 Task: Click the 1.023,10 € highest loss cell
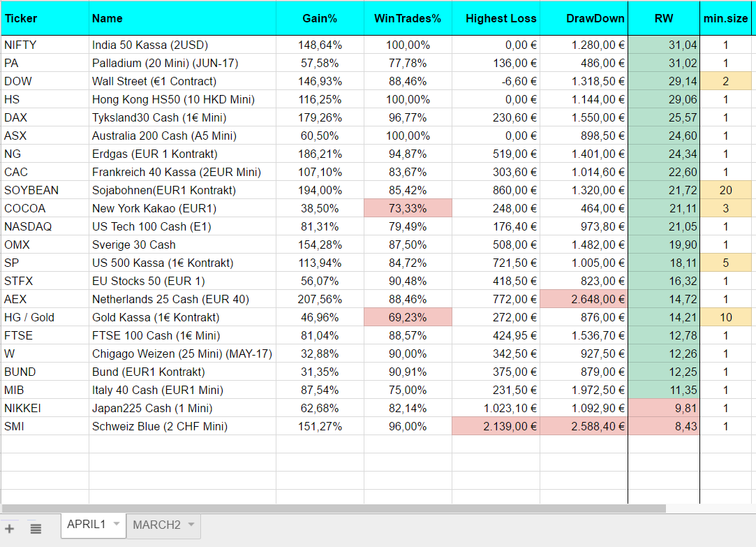[x=496, y=408]
